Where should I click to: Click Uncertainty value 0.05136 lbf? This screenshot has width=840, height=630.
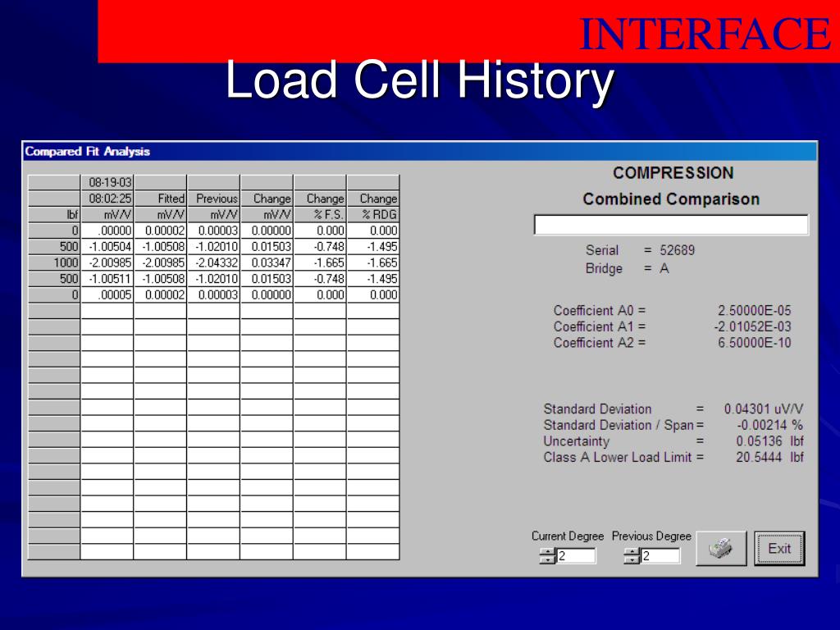769,441
